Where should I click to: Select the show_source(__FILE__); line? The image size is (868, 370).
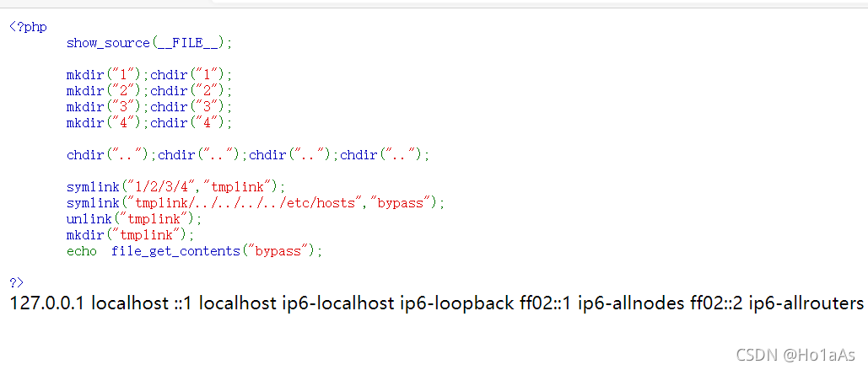pyautogui.click(x=149, y=43)
